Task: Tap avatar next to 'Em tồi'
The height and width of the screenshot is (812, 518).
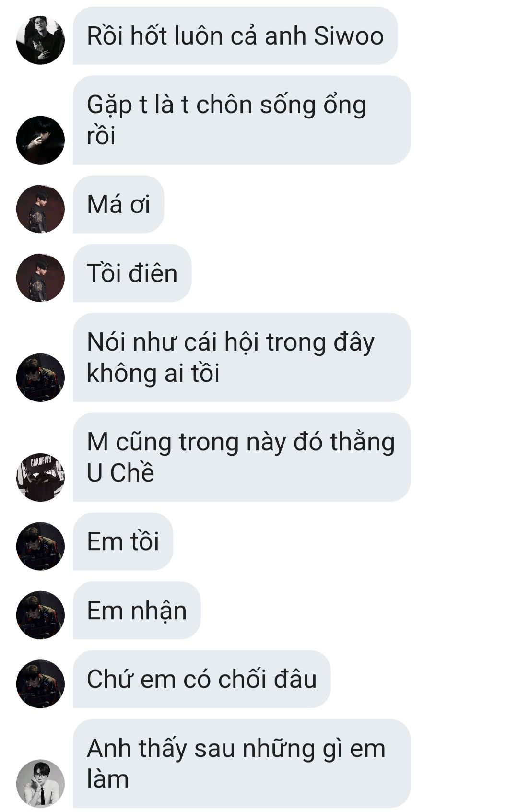Action: (40, 546)
